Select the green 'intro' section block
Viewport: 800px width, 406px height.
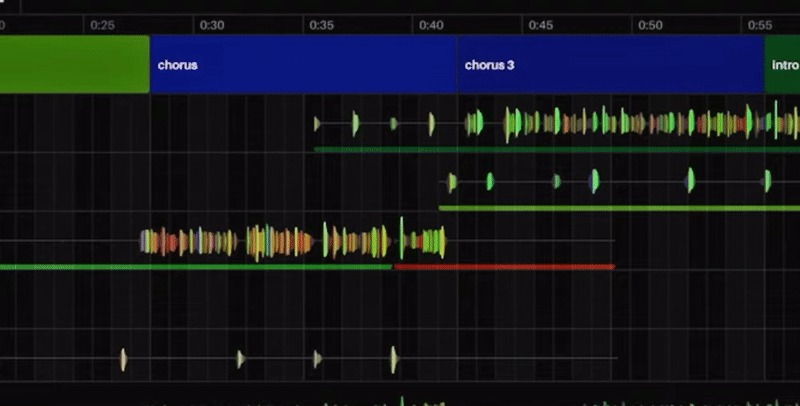tap(782, 64)
